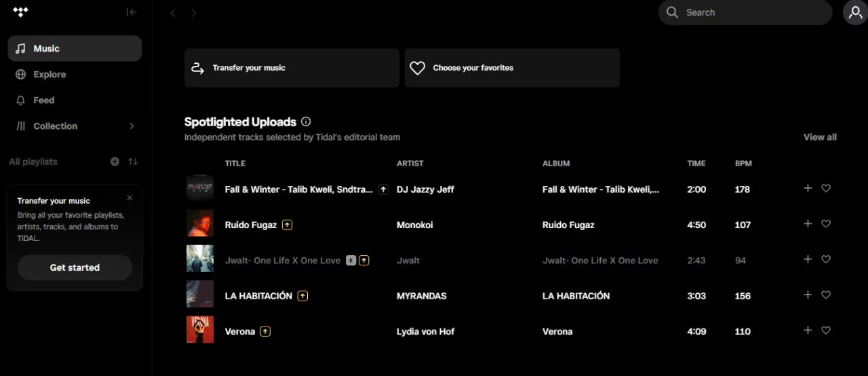This screenshot has height=376, width=868.
Task: Play the Verona track thumbnail
Action: click(200, 330)
